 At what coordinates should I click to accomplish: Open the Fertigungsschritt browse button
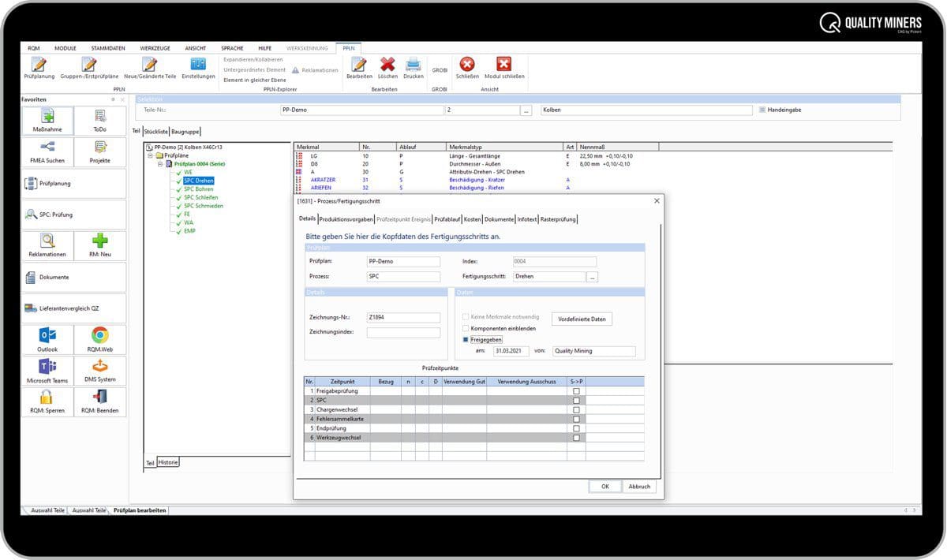pyautogui.click(x=593, y=277)
